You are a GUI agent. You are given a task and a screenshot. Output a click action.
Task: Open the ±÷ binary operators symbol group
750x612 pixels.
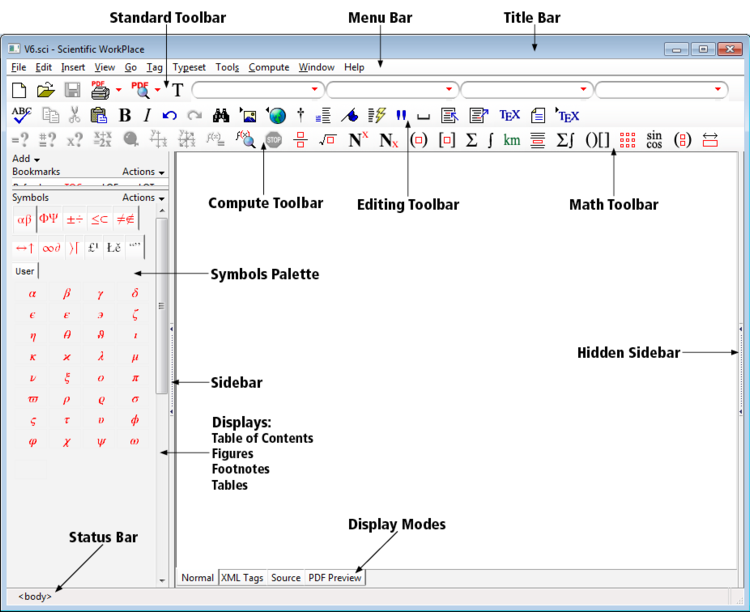[x=75, y=220]
